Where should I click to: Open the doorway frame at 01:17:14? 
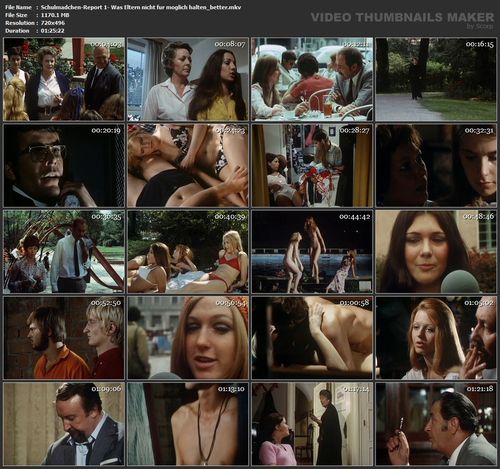(312, 424)
